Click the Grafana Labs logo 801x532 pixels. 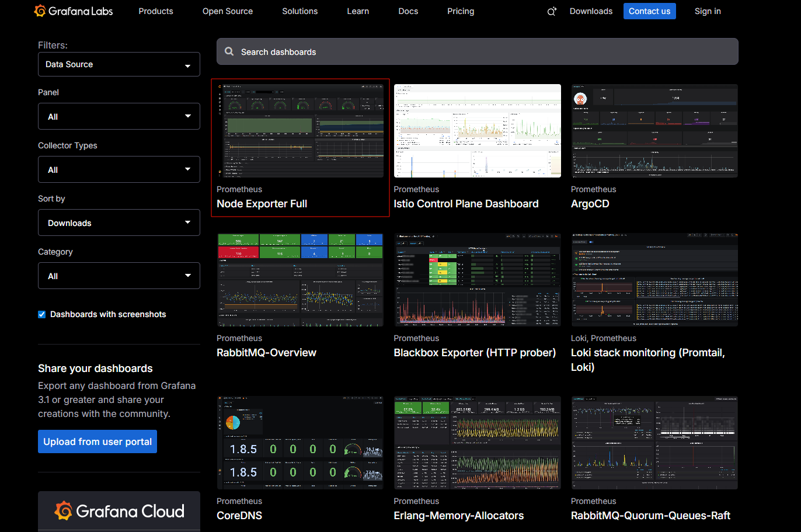point(74,11)
